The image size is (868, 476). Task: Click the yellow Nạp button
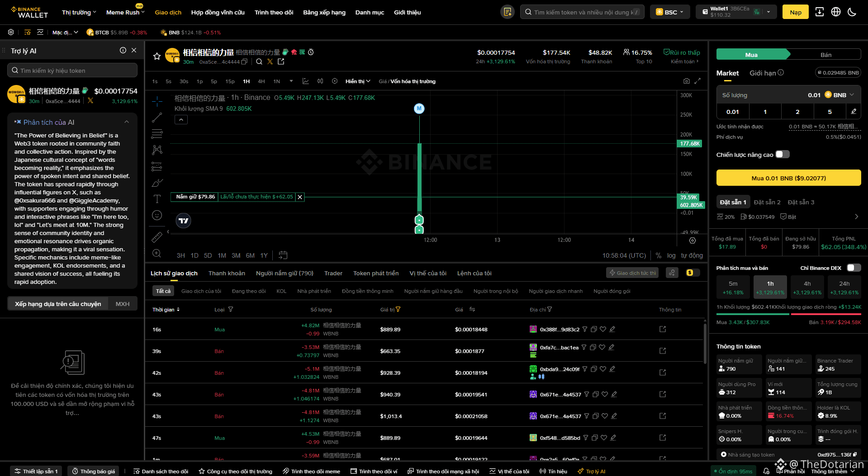(x=796, y=12)
